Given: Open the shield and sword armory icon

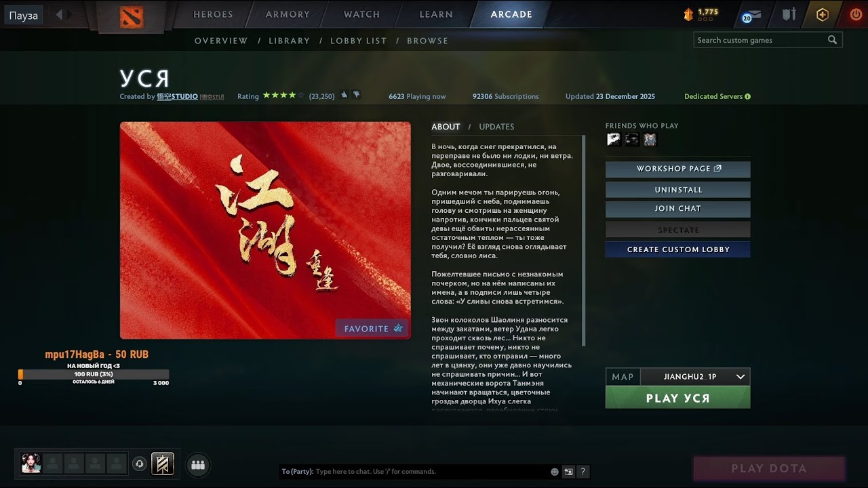Looking at the screenshot, I should (x=789, y=14).
